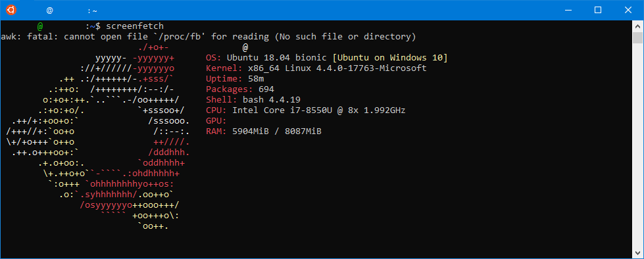This screenshot has height=259, width=644.
Task: Maximize the Ubuntu terminal window
Action: [597, 10]
